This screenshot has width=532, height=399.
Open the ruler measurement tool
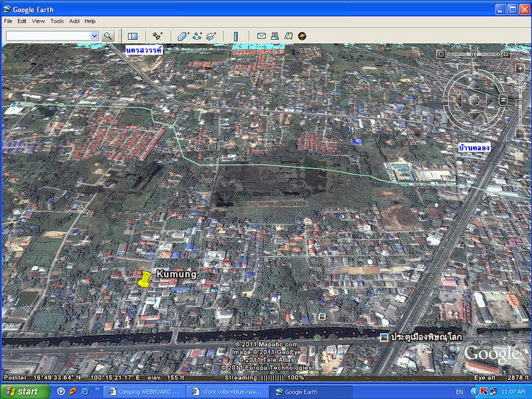[235, 36]
